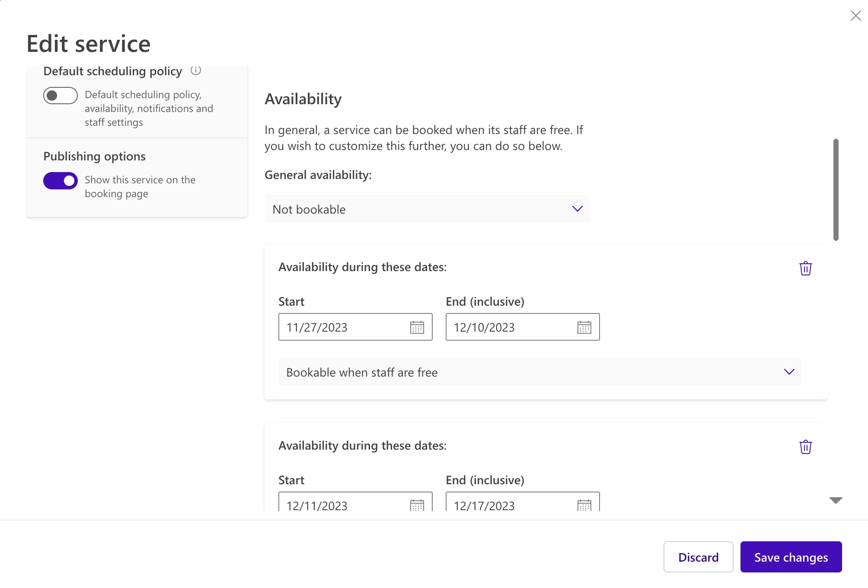The width and height of the screenshot is (868, 588).
Task: Select the Publishing options section header
Action: [x=94, y=156]
